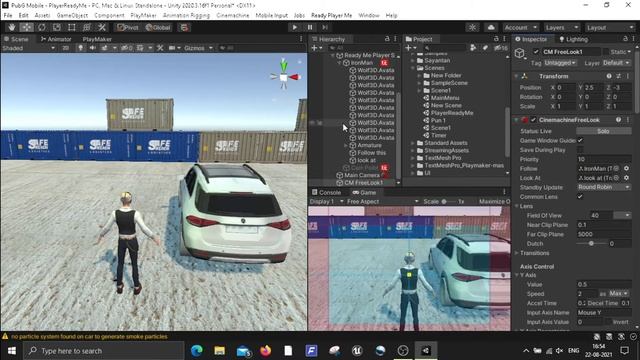
Task: Open Transform preset settings icon
Action: tap(618, 76)
